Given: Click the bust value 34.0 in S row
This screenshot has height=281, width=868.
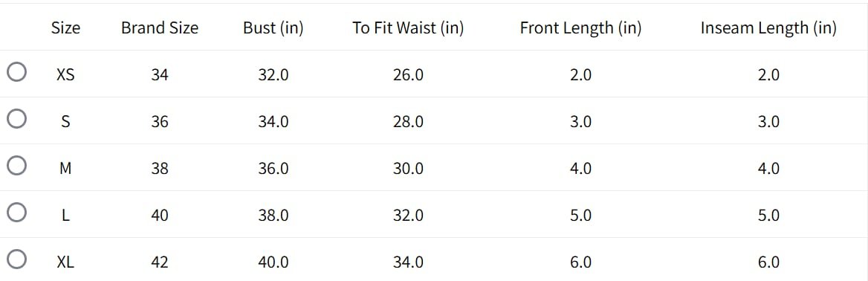Looking at the screenshot, I should pyautogui.click(x=273, y=121).
